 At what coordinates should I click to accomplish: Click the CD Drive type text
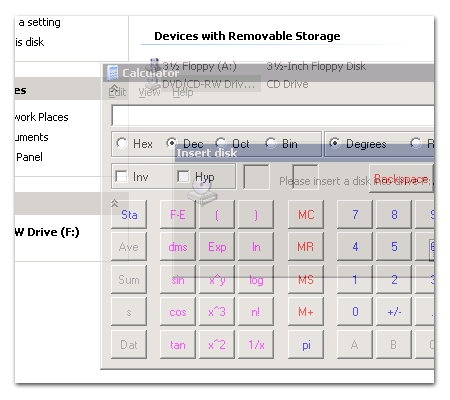coord(287,84)
